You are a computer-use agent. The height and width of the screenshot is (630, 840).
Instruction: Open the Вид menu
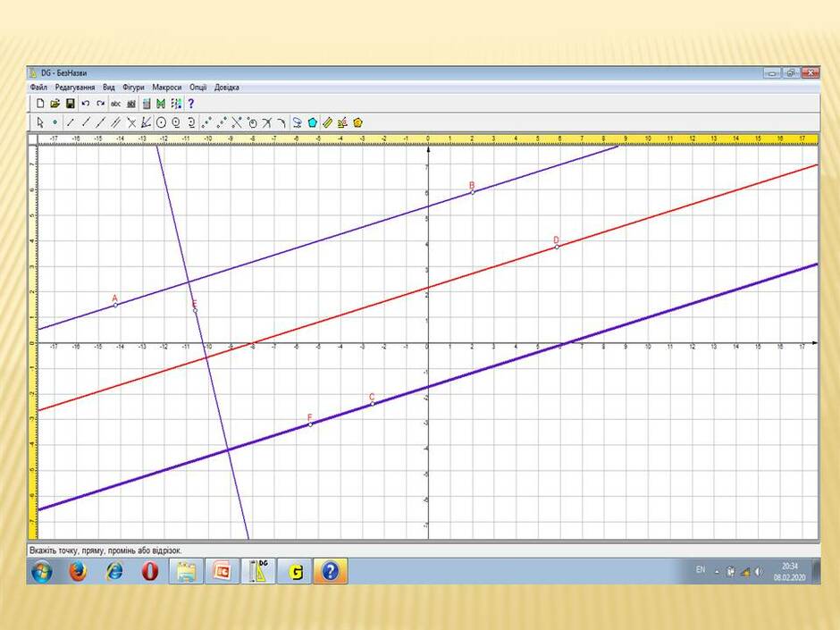[x=109, y=88]
